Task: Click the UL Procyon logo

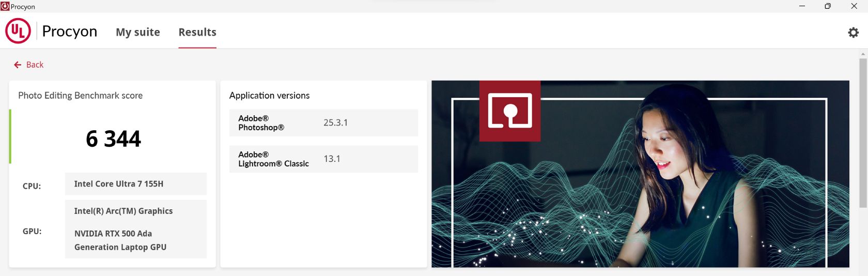Action: [x=18, y=31]
